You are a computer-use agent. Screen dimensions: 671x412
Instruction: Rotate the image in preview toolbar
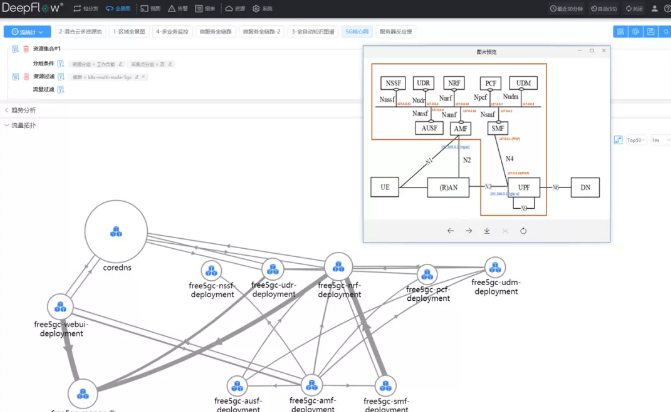(x=523, y=231)
